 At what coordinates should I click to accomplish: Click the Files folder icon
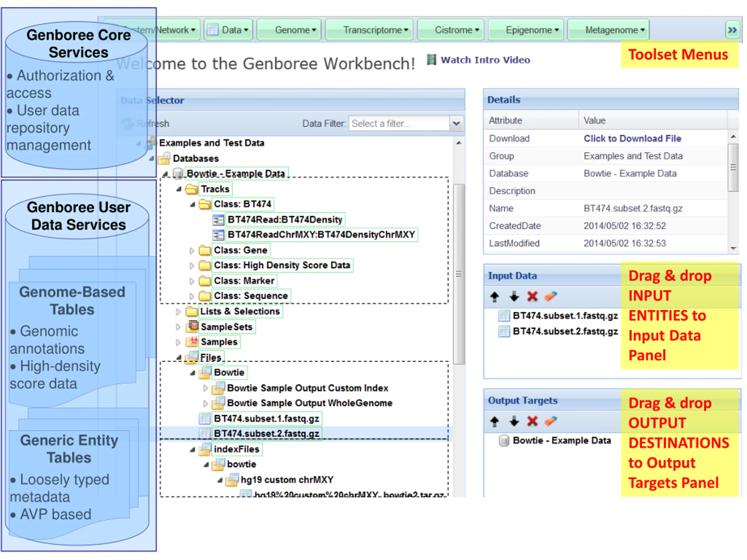[x=192, y=358]
